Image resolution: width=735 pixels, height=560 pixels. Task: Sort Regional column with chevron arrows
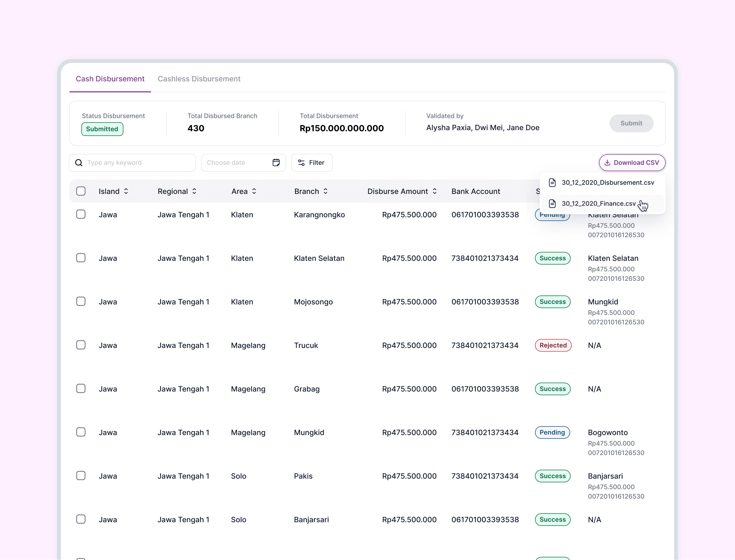(195, 191)
